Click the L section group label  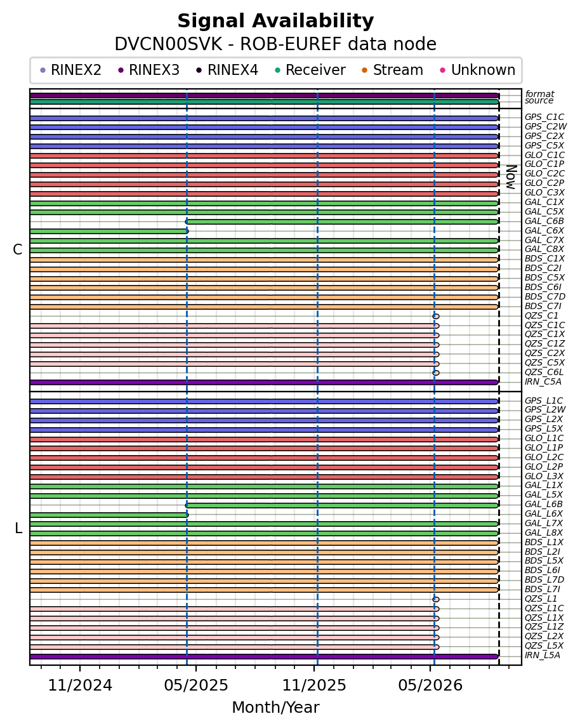[18, 528]
